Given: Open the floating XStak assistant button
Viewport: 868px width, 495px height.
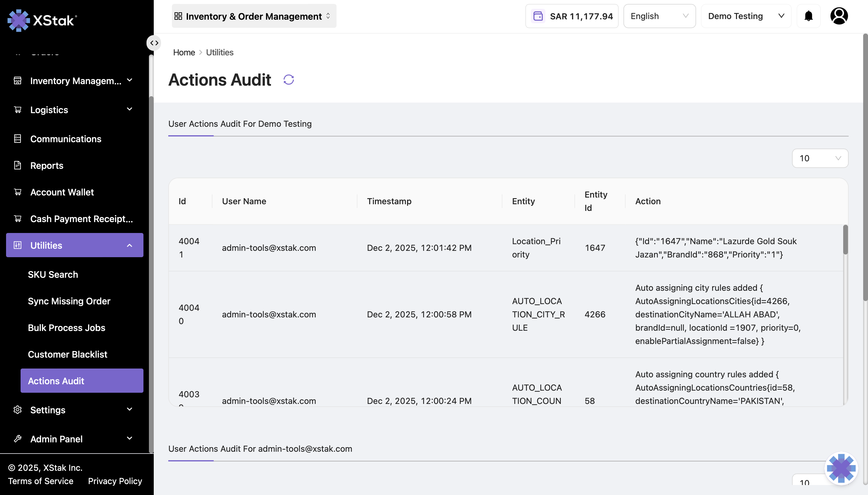Looking at the screenshot, I should (841, 468).
